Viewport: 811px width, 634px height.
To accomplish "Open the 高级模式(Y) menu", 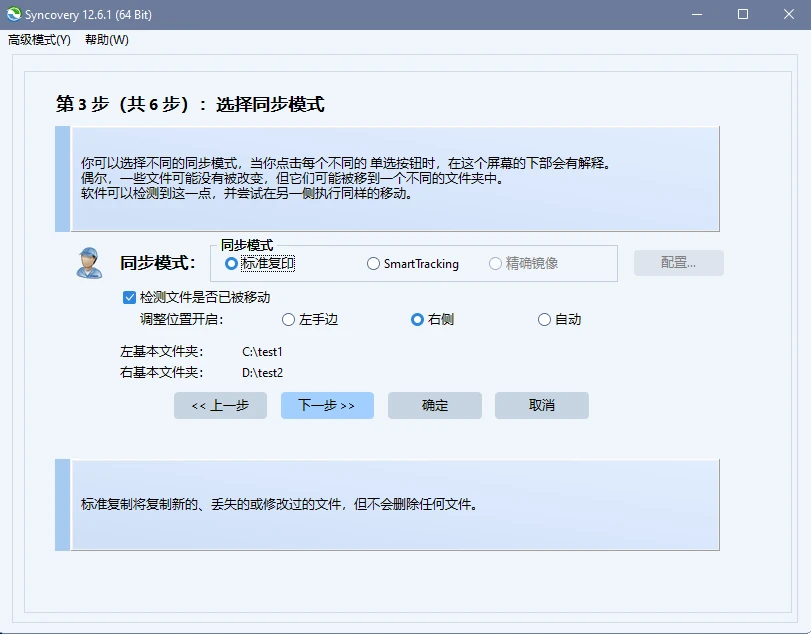I will coord(39,40).
